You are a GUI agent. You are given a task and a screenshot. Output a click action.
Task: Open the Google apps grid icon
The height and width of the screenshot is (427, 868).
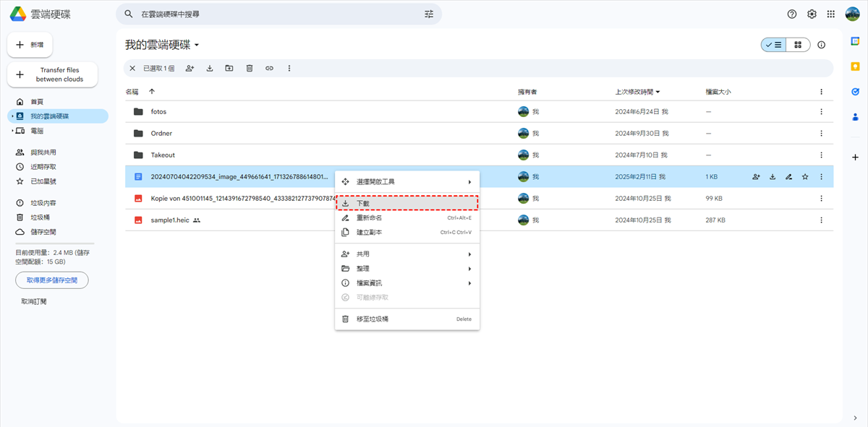(x=831, y=14)
